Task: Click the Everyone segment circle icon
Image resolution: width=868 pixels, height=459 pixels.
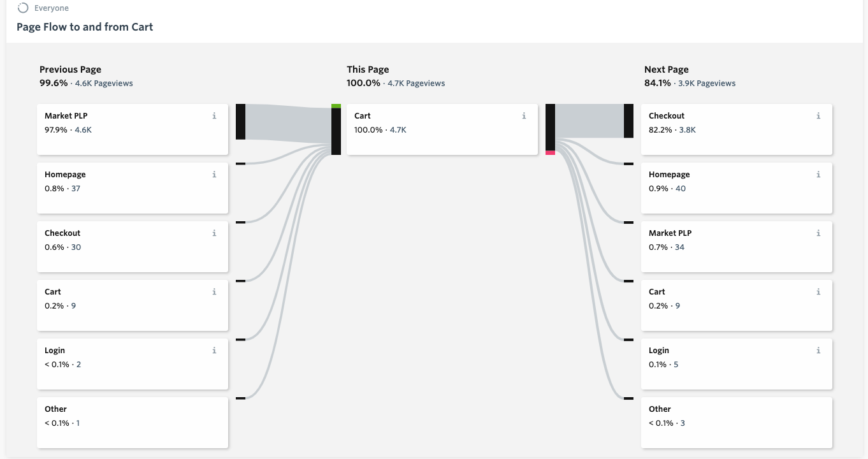Action: [x=23, y=8]
